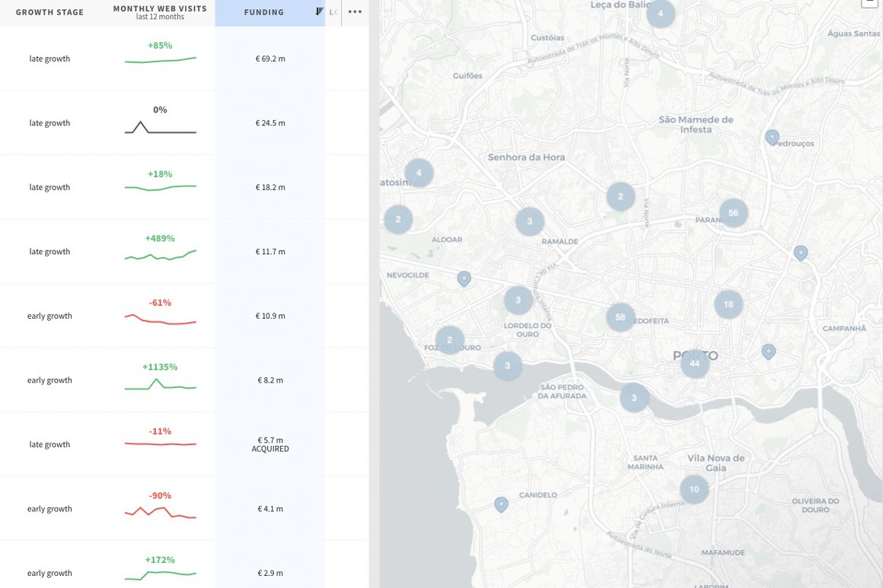Image resolution: width=883 pixels, height=588 pixels.
Task: Click the descending sort icon beside Funding
Action: coord(319,12)
